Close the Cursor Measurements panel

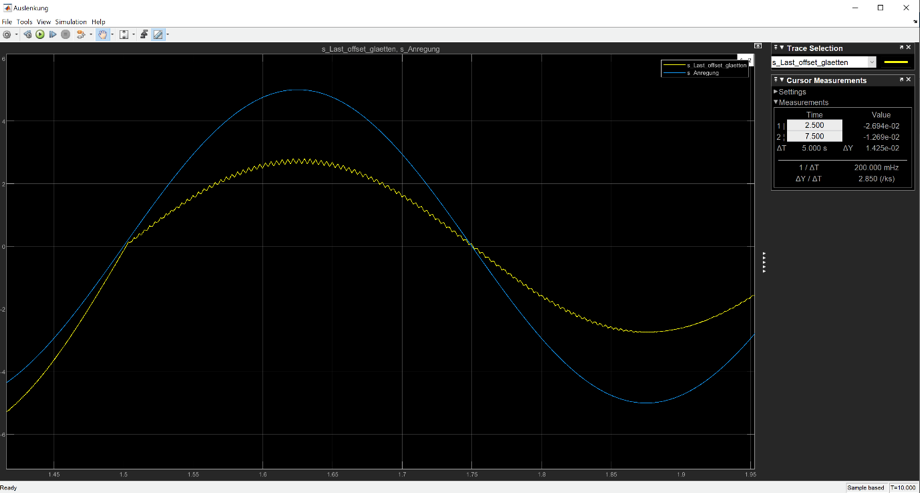[908, 80]
